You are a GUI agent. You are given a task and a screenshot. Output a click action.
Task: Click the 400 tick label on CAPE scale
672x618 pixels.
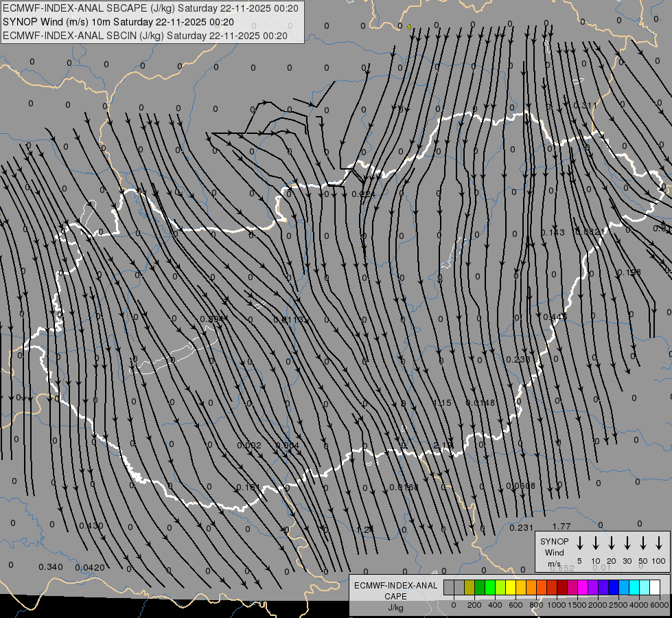point(495,605)
